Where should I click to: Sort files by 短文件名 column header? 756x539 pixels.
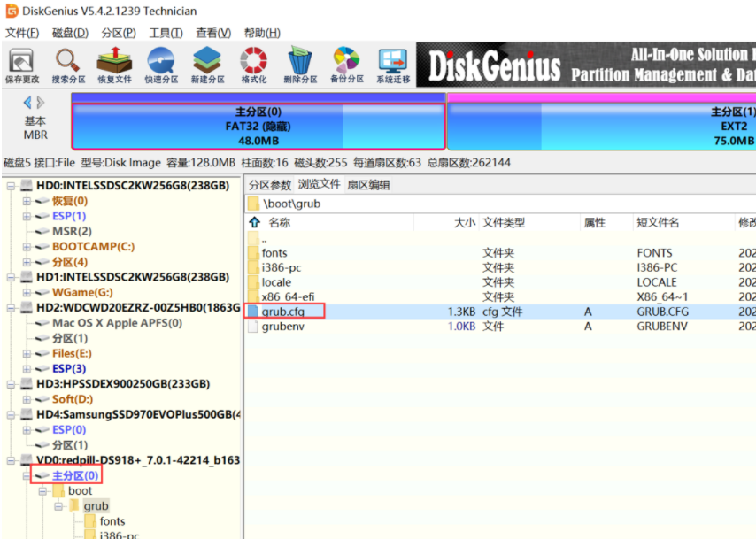658,223
